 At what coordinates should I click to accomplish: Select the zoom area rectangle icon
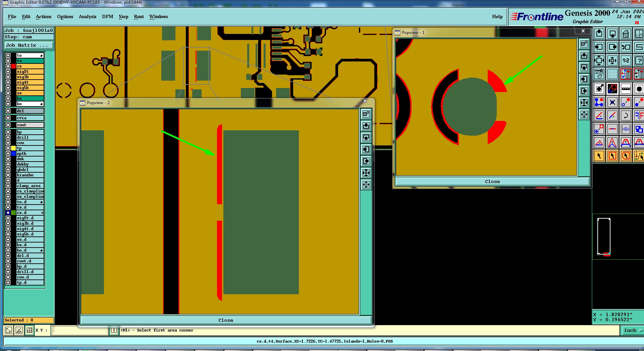tap(612, 89)
